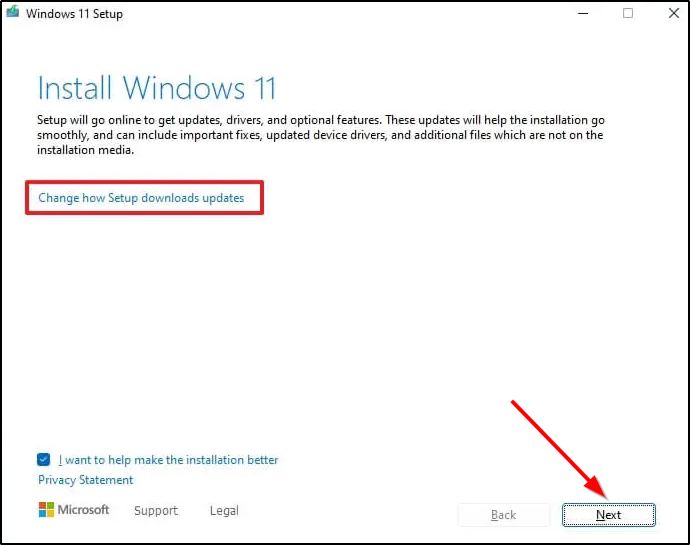Click the Back button

[x=503, y=515]
